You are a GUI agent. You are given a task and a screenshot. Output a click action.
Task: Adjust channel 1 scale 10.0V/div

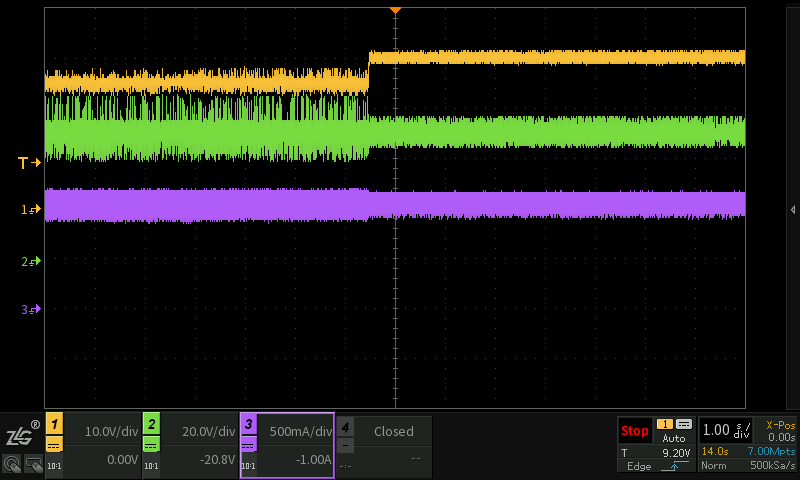(x=111, y=432)
